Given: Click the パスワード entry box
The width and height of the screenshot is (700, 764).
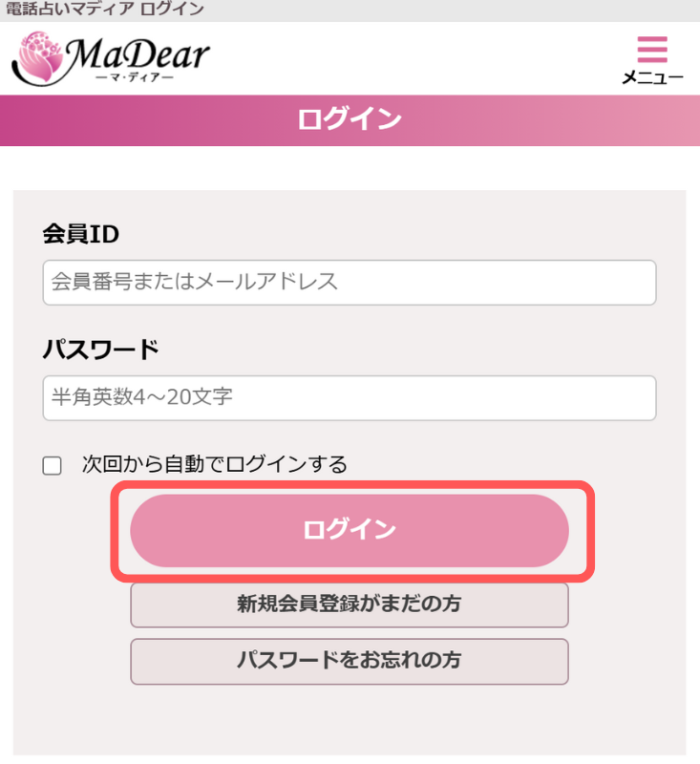Looking at the screenshot, I should click(x=350, y=398).
